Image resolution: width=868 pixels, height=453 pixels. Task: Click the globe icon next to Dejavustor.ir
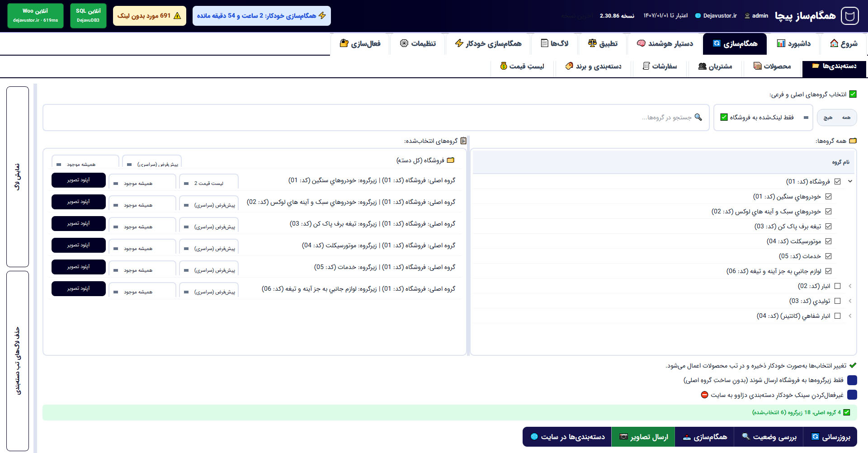(x=698, y=16)
